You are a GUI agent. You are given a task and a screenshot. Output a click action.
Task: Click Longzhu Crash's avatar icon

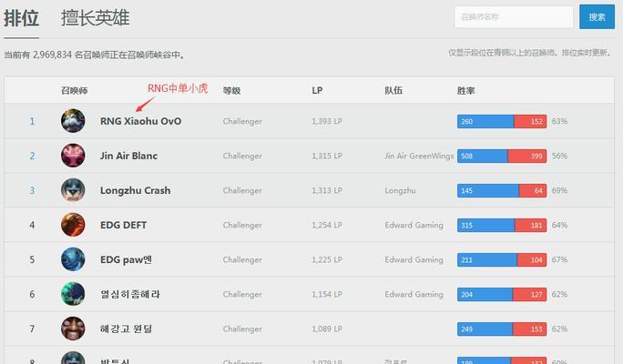(73, 190)
